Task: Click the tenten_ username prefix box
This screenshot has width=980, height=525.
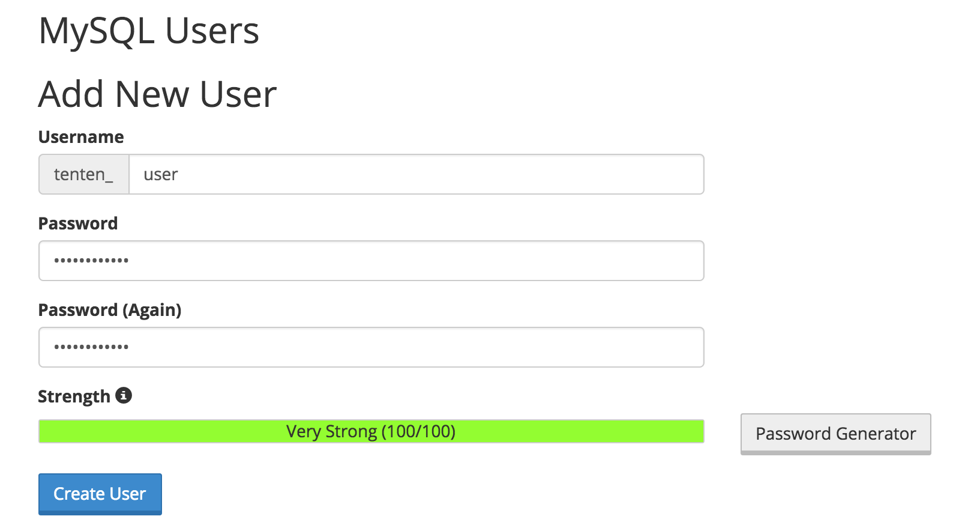Action: point(84,174)
